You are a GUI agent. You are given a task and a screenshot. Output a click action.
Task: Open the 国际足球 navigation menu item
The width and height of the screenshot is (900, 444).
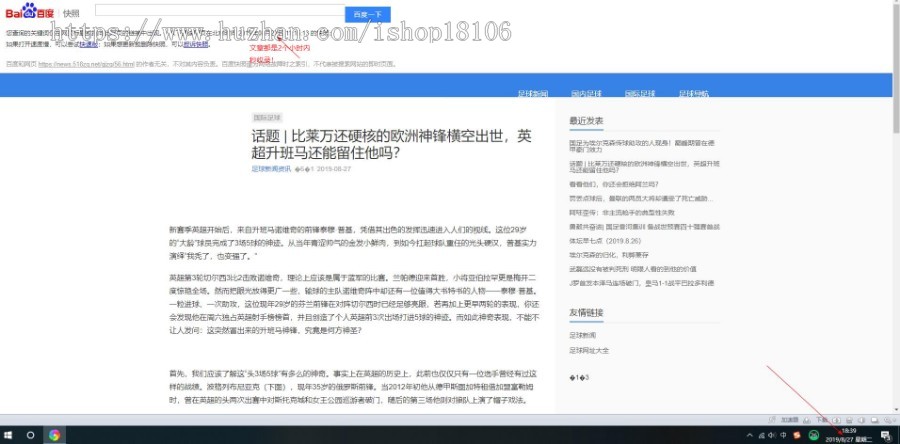point(639,94)
